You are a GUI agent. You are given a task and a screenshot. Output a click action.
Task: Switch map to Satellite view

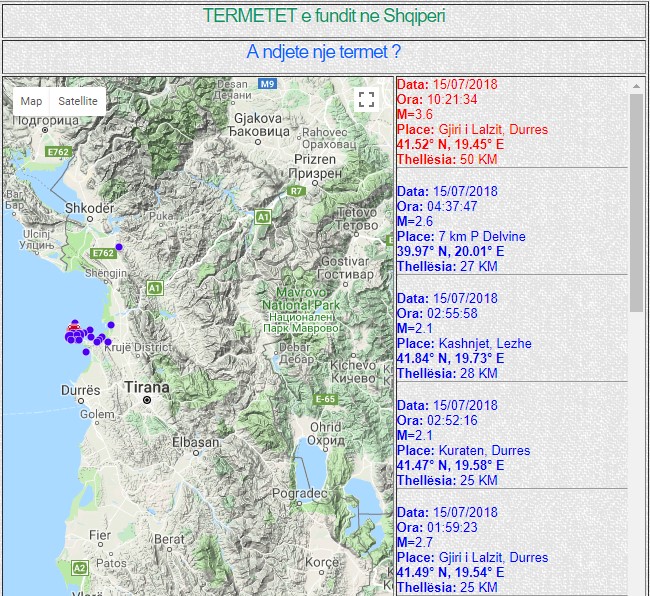coord(77,101)
